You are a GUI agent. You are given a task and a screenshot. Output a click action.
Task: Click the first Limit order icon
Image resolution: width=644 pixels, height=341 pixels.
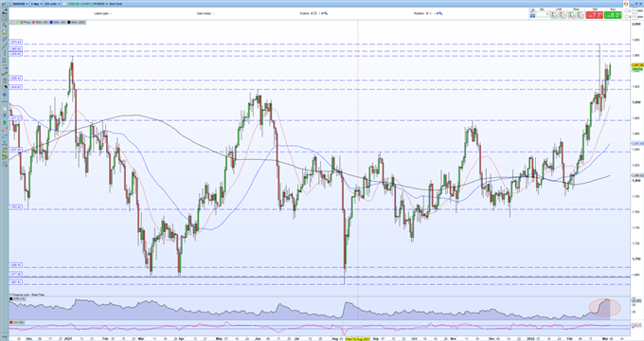[554, 15]
